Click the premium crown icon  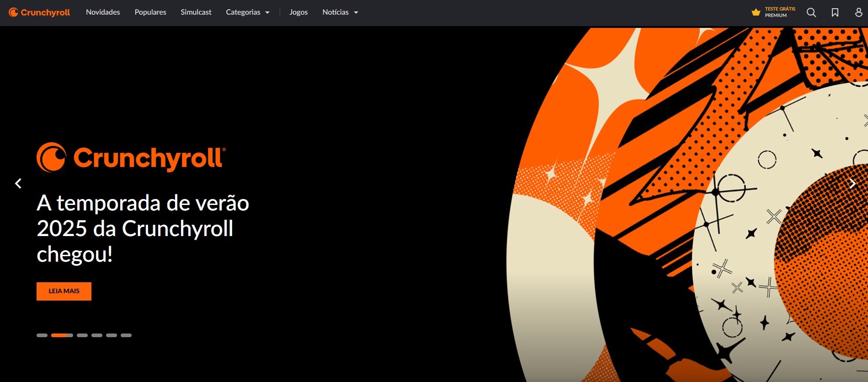[756, 12]
